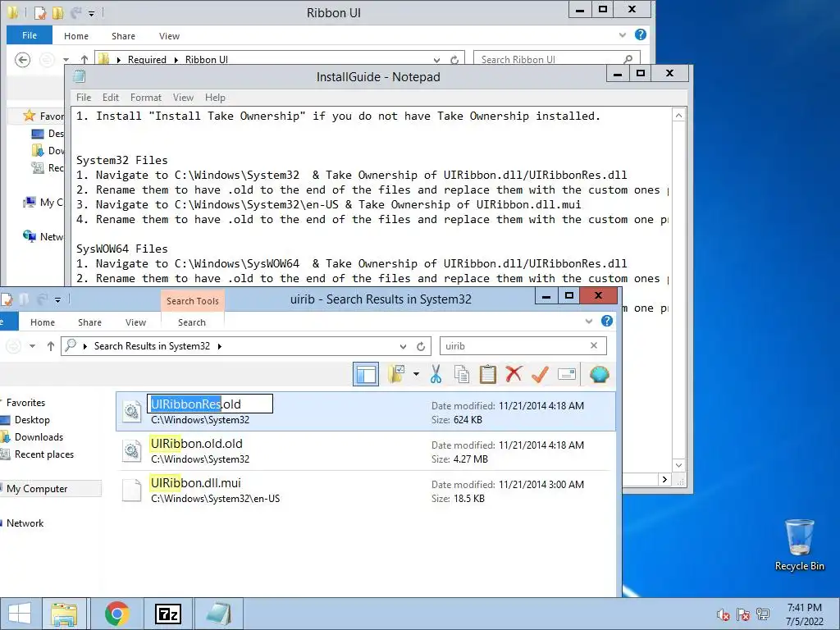Click the UIRibbonRes.old rename text box
This screenshot has width=840, height=630.
coord(209,404)
